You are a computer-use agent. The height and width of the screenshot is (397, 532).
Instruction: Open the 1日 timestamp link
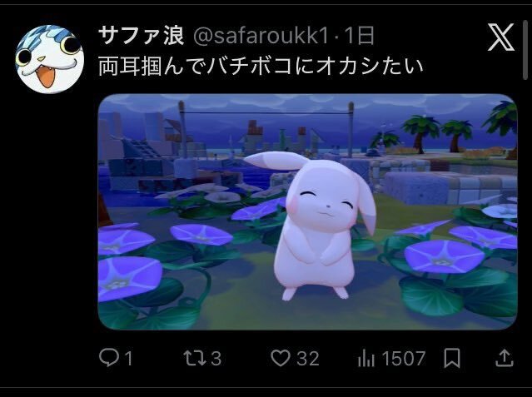point(360,35)
